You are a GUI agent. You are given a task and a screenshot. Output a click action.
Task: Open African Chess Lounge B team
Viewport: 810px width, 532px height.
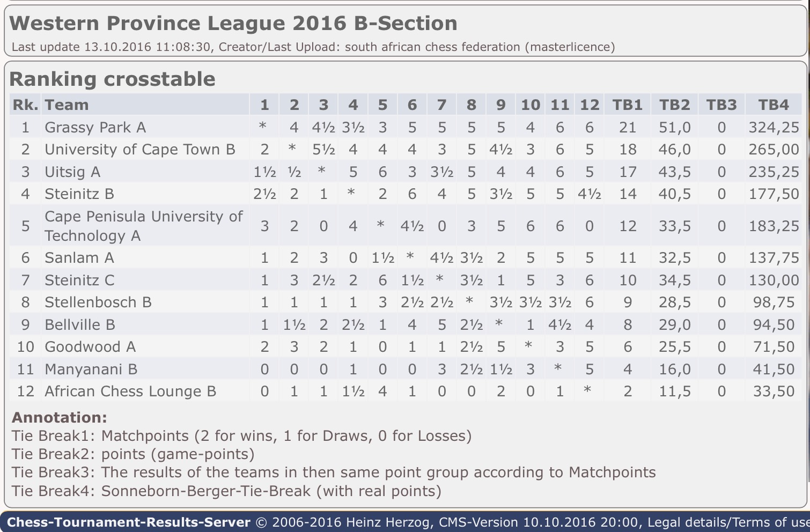130,391
